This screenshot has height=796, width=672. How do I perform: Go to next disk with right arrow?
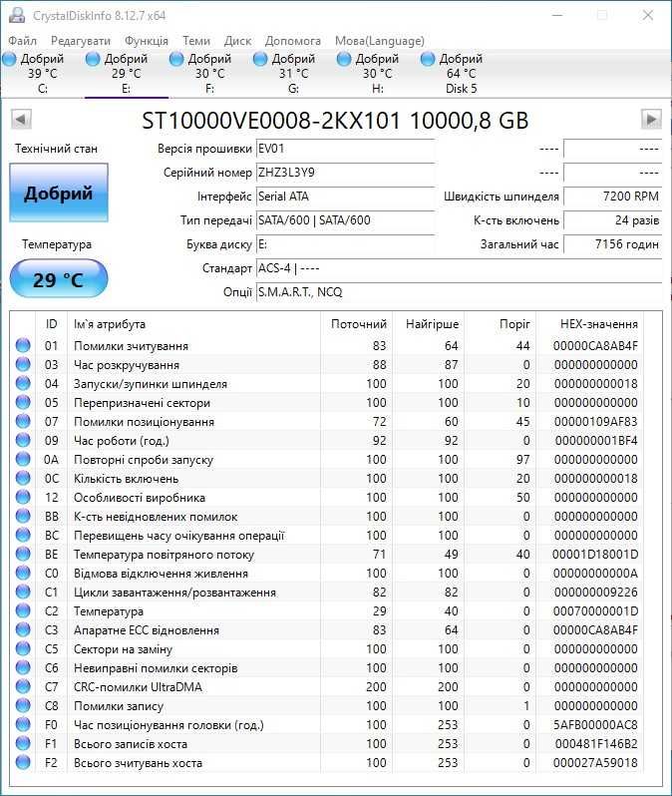651,120
